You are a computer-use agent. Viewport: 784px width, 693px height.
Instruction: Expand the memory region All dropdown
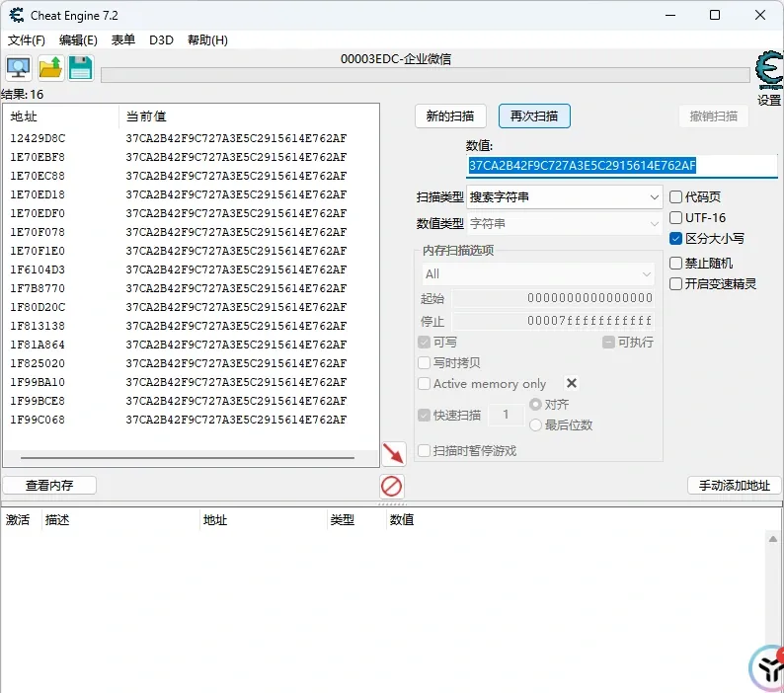tap(538, 274)
